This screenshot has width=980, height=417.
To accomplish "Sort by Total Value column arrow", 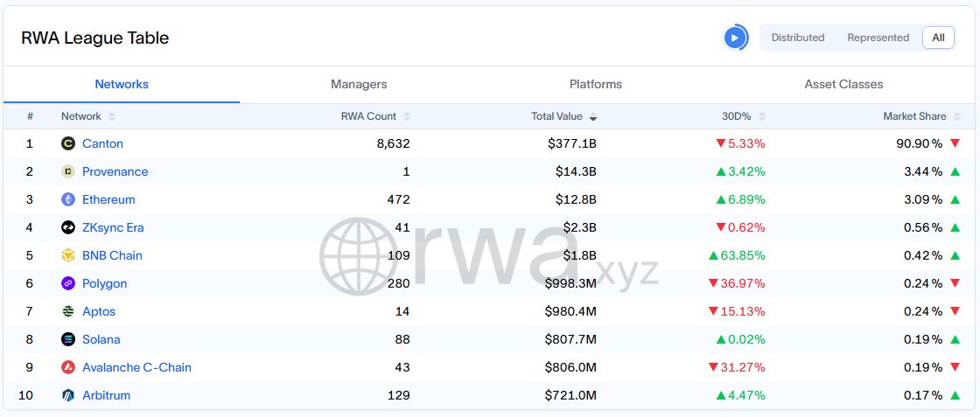I will tap(593, 117).
